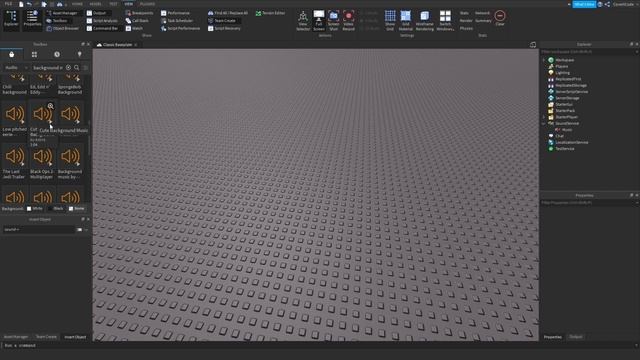Viewport: 640px width, 360px height.
Task: Switch to the Output tab at bottom right
Action: coord(576,337)
